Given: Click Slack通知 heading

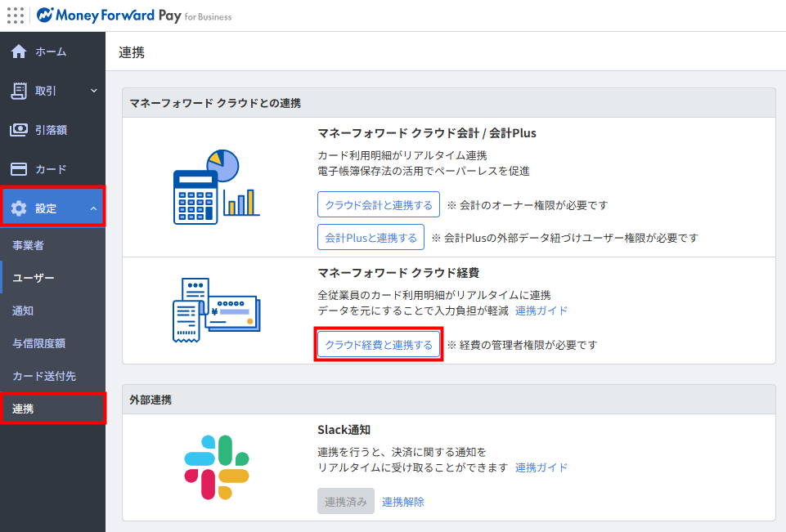Looking at the screenshot, I should click(344, 429).
